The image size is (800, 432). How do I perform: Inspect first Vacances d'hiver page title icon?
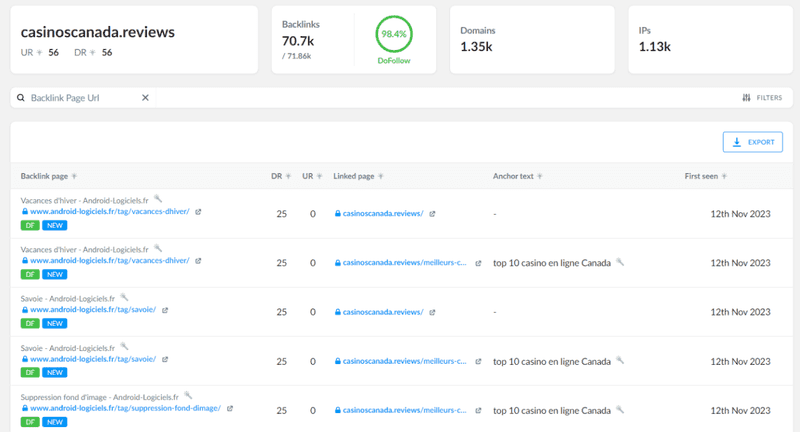pyautogui.click(x=158, y=199)
